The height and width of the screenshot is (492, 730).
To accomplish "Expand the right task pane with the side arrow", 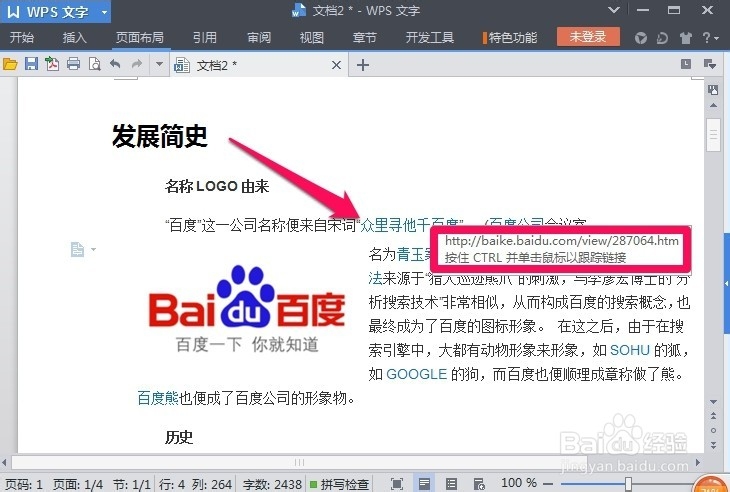I will click(x=726, y=283).
